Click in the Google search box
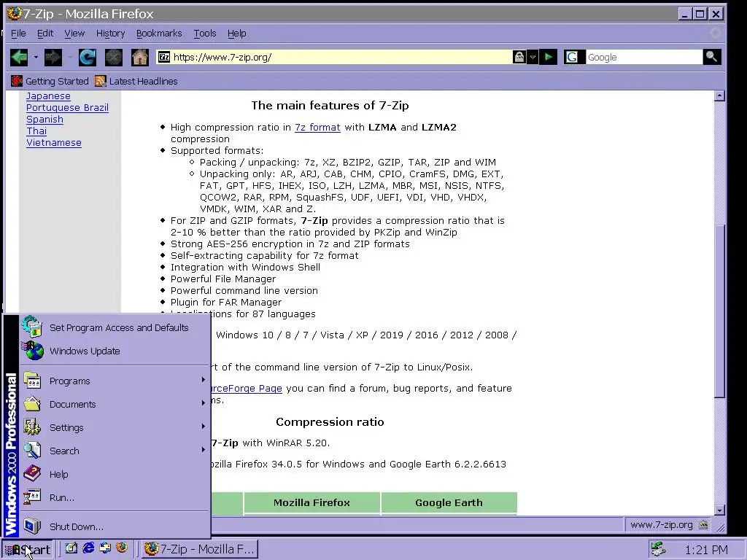Image resolution: width=747 pixels, height=560 pixels. tap(643, 57)
